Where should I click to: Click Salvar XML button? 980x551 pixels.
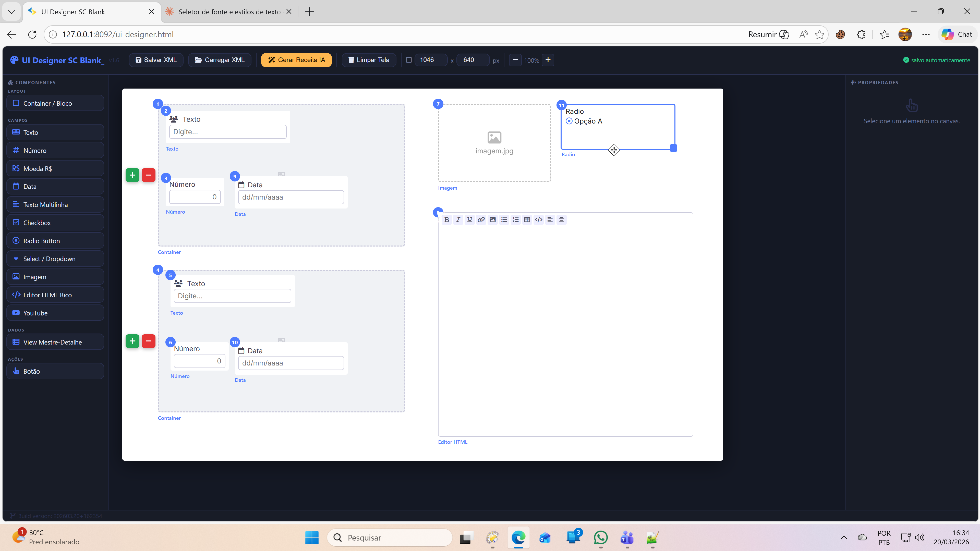coord(156,60)
